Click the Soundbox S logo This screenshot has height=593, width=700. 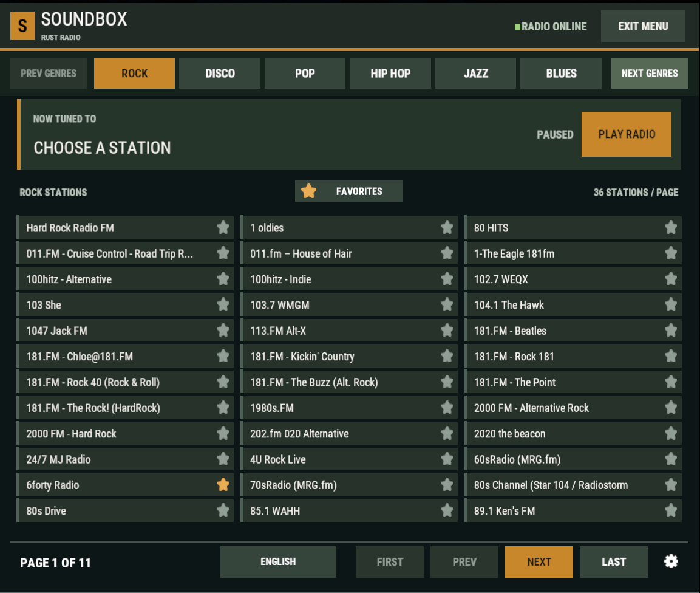coord(22,26)
